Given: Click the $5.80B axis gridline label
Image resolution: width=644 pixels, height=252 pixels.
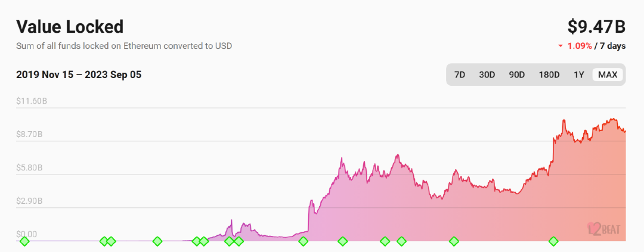Looking at the screenshot, I should pos(30,168).
